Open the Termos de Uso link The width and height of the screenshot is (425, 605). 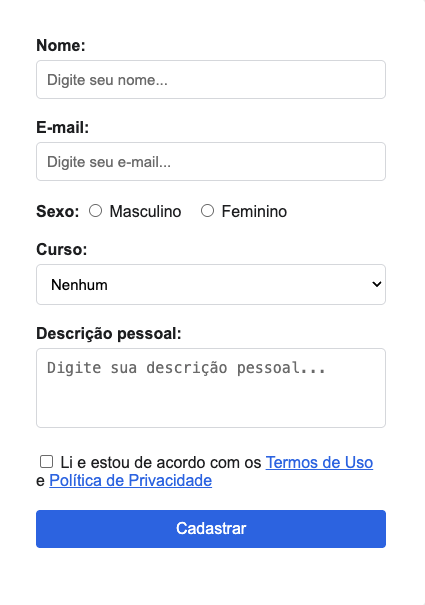coord(319,462)
